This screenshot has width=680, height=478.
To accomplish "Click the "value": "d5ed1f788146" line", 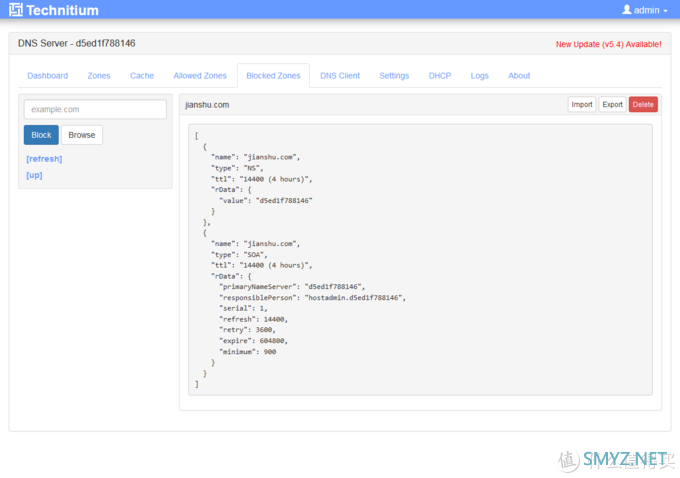I will click(266, 200).
